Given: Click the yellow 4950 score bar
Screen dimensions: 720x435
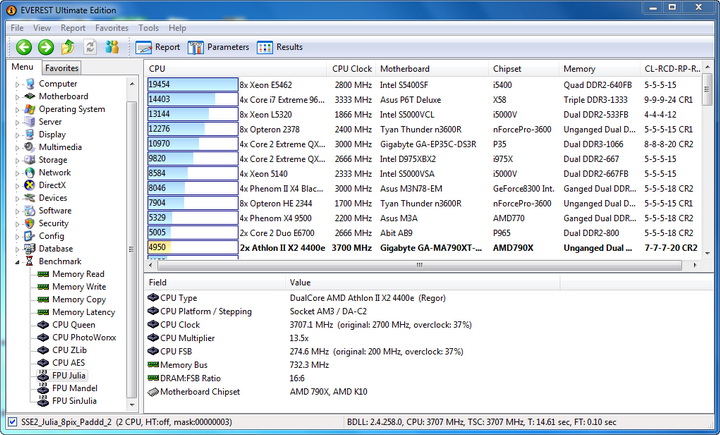Looking at the screenshot, I should click(x=192, y=247).
